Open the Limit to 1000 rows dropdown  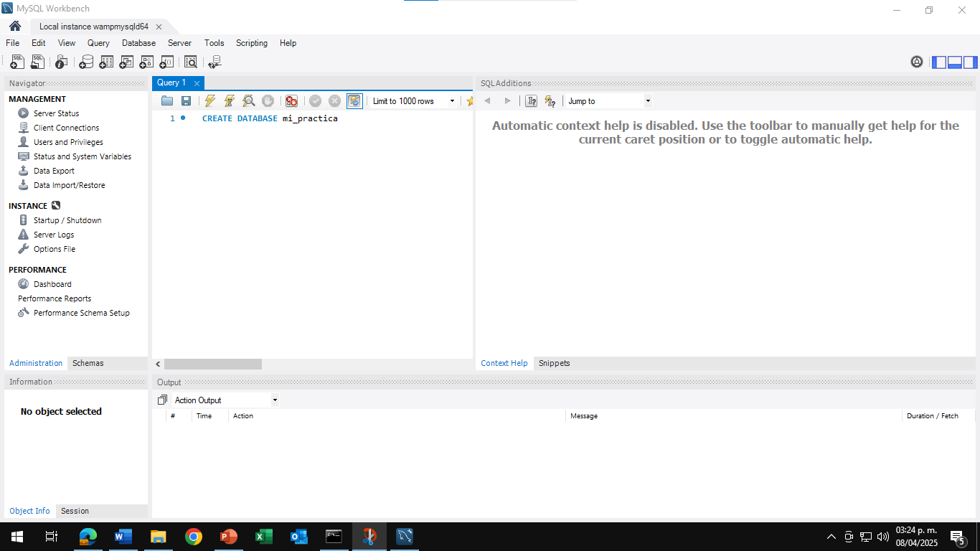click(413, 101)
